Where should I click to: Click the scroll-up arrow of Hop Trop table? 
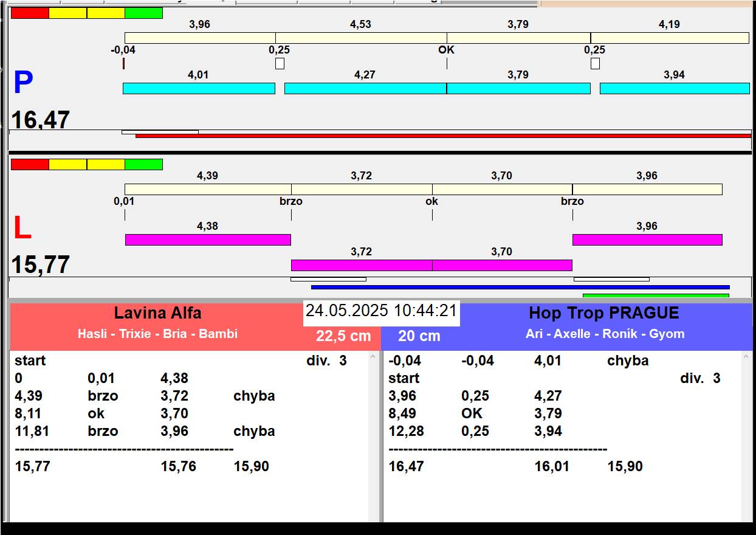pyautogui.click(x=746, y=357)
